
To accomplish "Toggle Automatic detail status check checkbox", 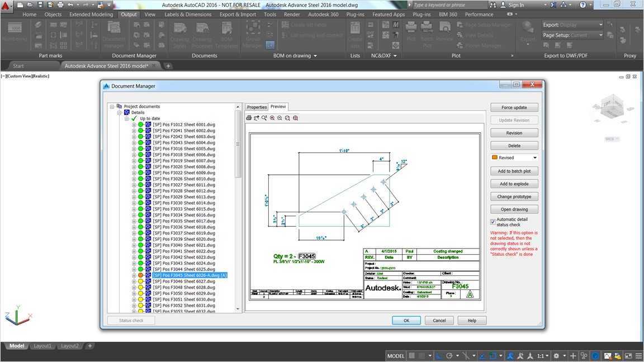I will [x=493, y=222].
